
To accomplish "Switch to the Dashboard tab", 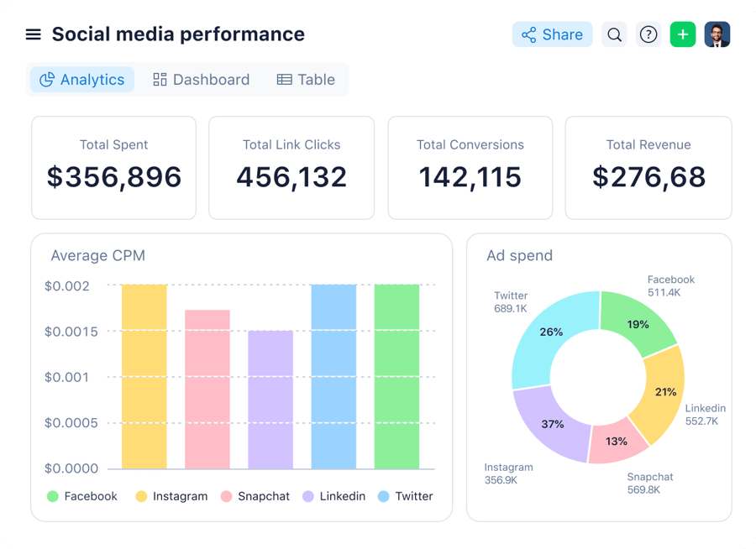I will click(202, 80).
